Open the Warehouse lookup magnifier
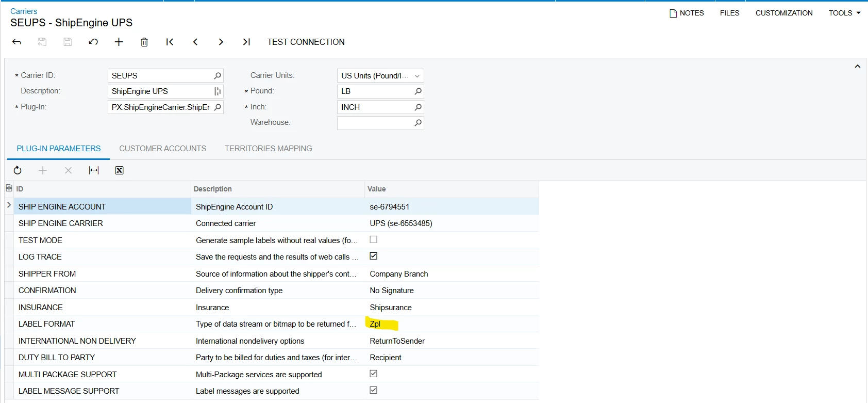Screen dimensions: 868x403 point(418,123)
